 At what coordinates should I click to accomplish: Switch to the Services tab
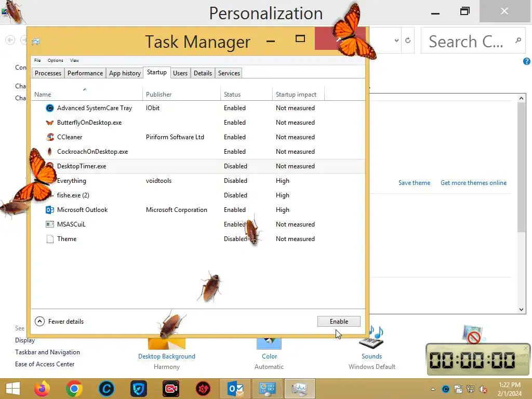(x=229, y=73)
